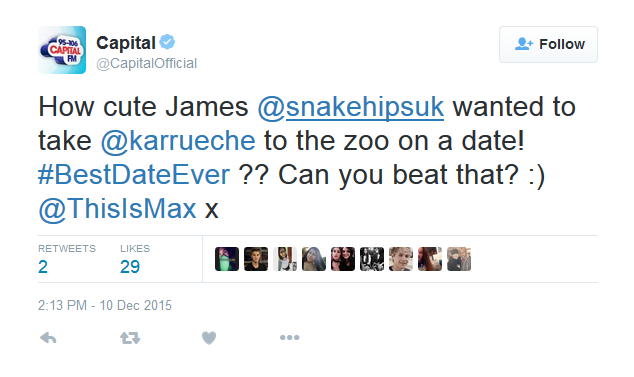Click the reply arrow icon
634x377 pixels.
pos(48,338)
